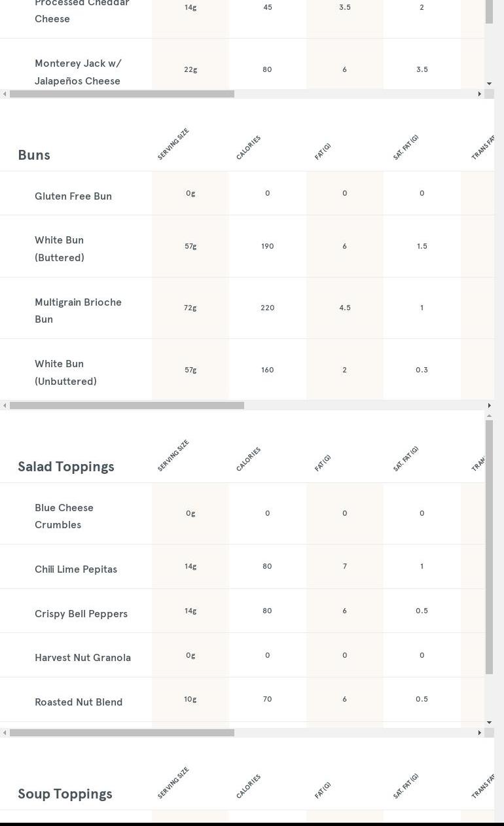Click right scroll arrow under Buns table
Viewport: 504px width, 826px height.
click(x=489, y=406)
